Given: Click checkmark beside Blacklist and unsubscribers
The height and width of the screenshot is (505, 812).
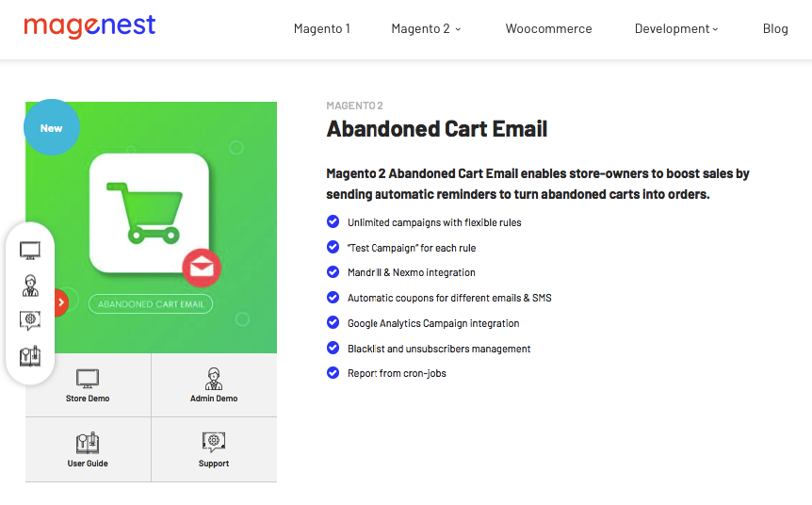Looking at the screenshot, I should (333, 348).
